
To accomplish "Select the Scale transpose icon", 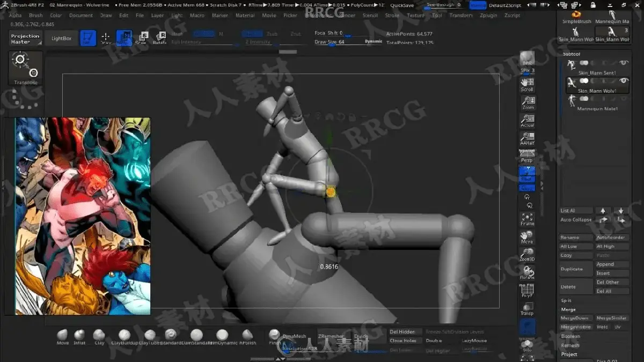I will (x=142, y=38).
